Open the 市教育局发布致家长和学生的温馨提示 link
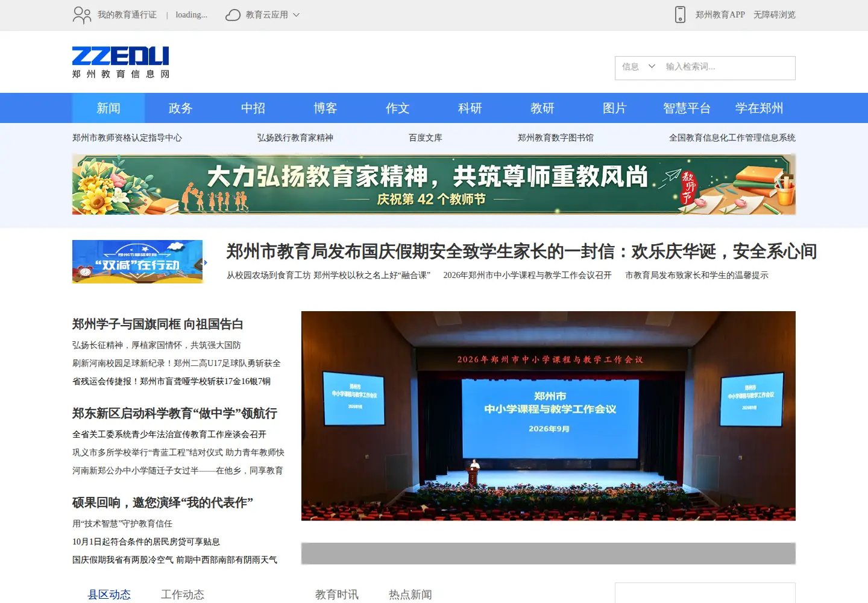The width and height of the screenshot is (868, 603). click(x=697, y=276)
